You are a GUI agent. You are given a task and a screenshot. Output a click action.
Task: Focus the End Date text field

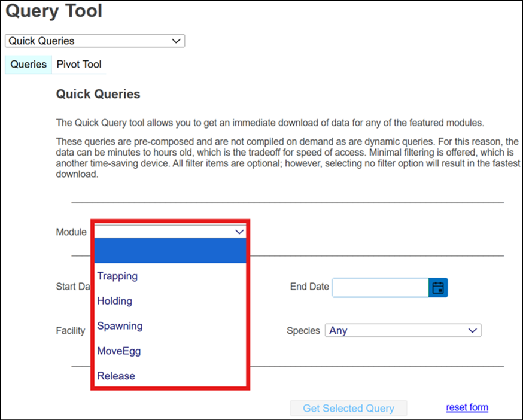click(x=380, y=288)
